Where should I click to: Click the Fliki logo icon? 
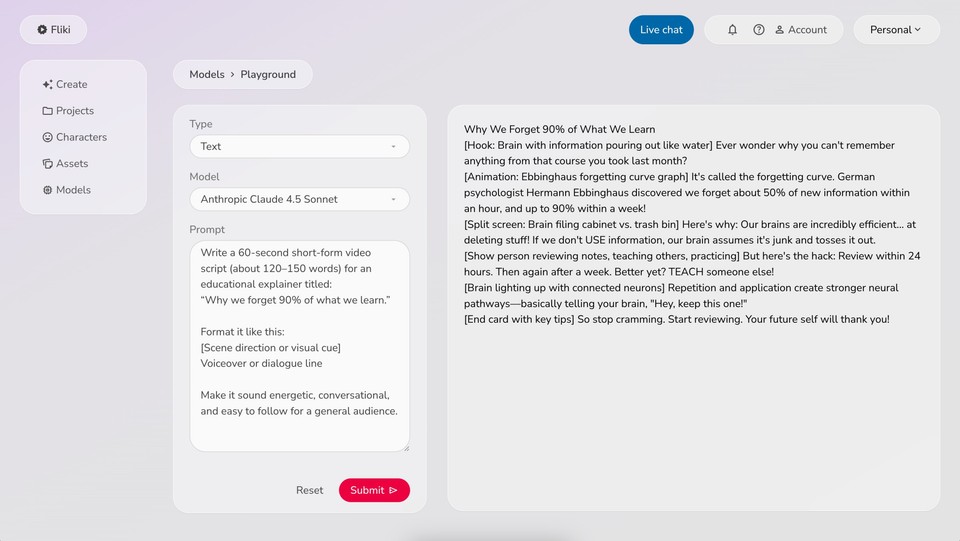[42, 30]
